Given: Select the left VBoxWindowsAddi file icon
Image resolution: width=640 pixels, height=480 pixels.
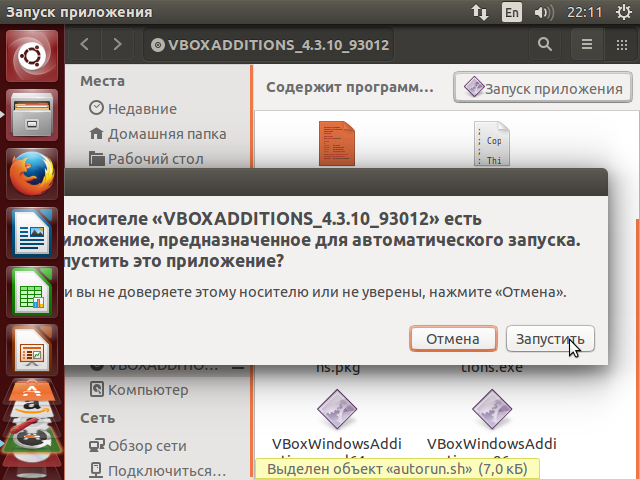Looking at the screenshot, I should tap(337, 409).
